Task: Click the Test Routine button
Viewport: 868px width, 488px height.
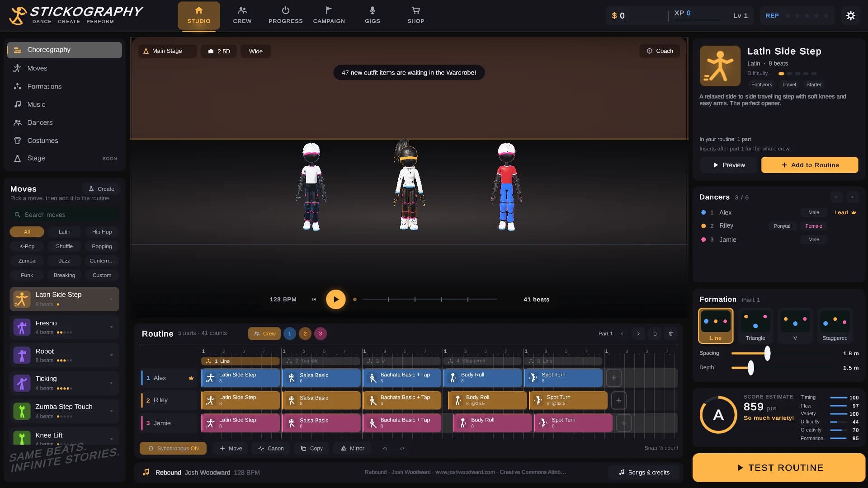Action: pos(779,468)
